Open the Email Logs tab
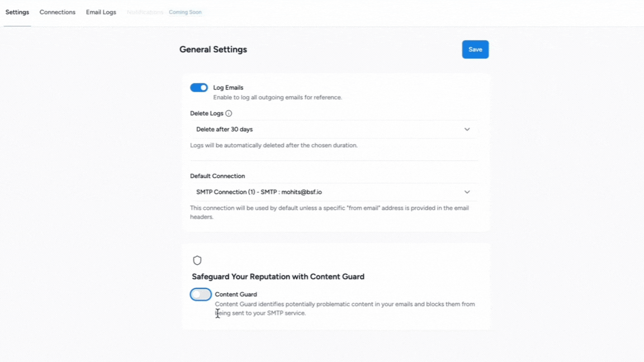644x362 pixels. (x=101, y=12)
